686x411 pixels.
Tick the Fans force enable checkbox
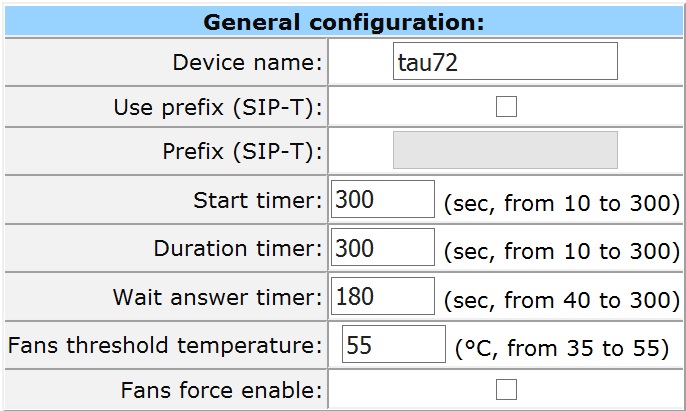click(506, 390)
